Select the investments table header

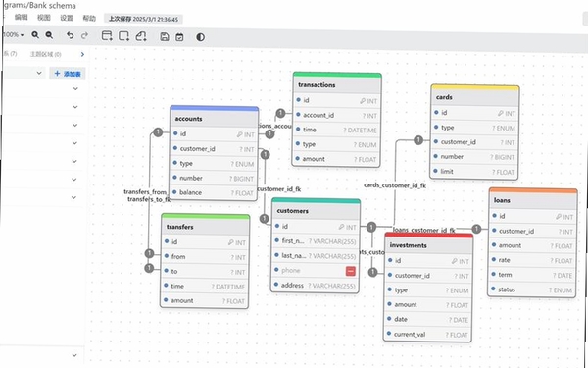pyautogui.click(x=429, y=245)
